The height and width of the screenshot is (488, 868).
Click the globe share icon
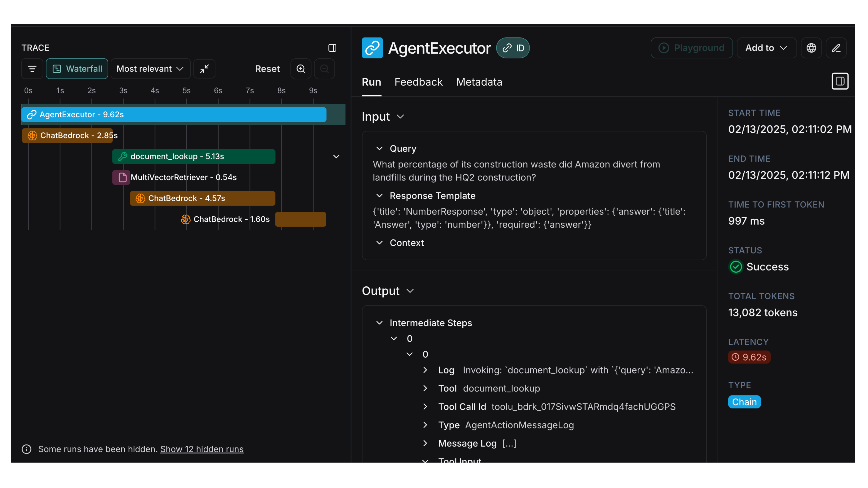pyautogui.click(x=811, y=48)
